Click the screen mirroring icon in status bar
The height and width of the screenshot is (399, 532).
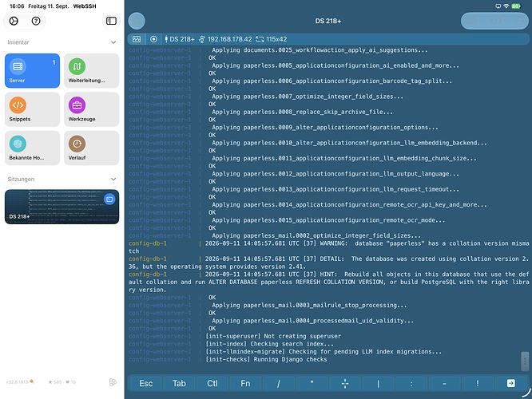pyautogui.click(x=498, y=6)
